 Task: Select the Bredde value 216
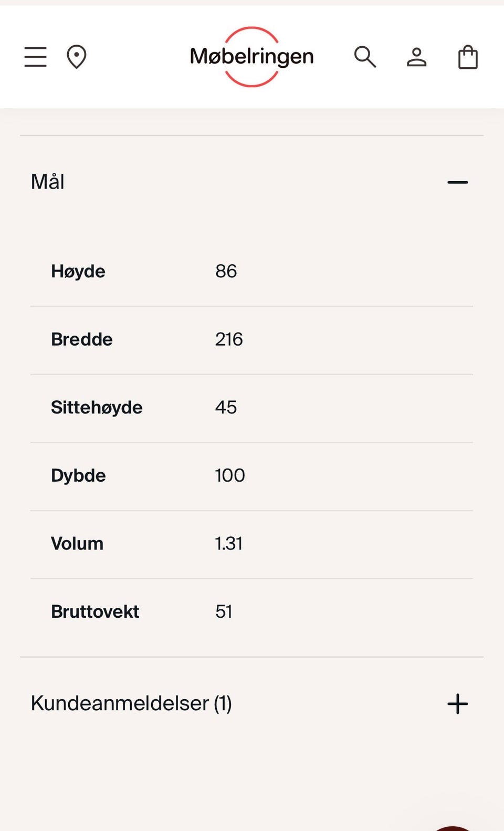(x=229, y=339)
